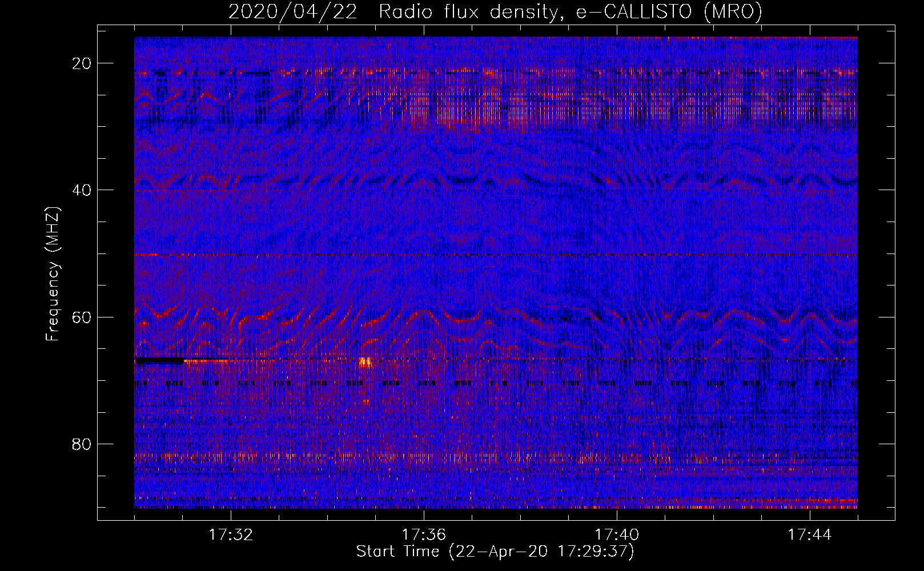Click the "Start Time (22-Apr-20 17:29:37)" label
The image size is (924, 571).
point(495,552)
